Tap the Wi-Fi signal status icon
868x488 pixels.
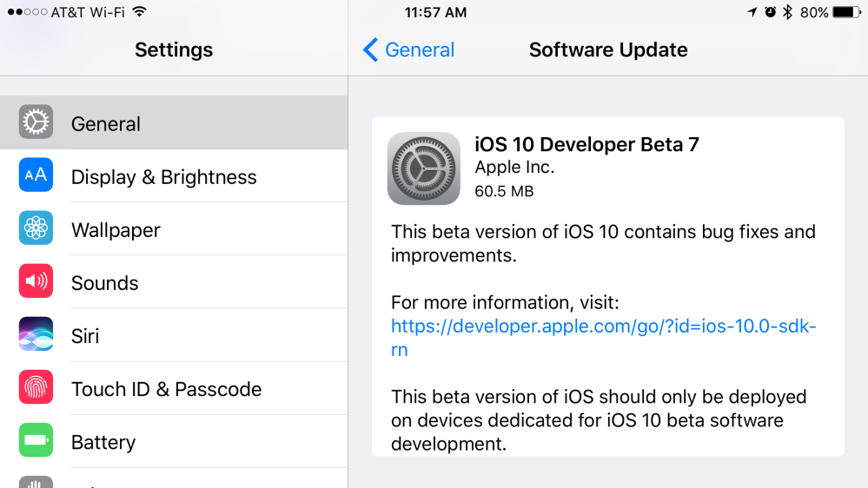coord(140,12)
